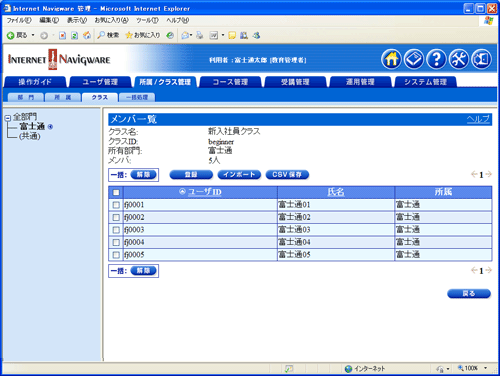Open the Back button history dropdown arrow
Image resolution: width=500 pixels, height=376 pixels.
[33, 35]
